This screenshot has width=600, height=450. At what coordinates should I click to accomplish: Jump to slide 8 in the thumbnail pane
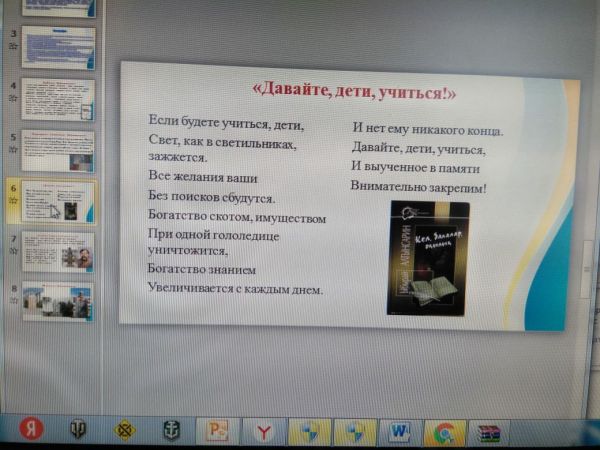point(58,301)
